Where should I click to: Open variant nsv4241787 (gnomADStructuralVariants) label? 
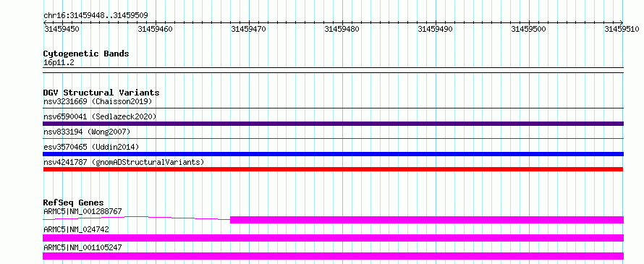click(124, 162)
